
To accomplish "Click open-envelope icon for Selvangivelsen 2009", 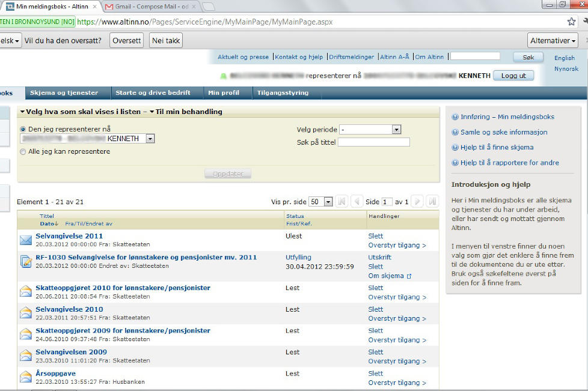I will point(26,355).
